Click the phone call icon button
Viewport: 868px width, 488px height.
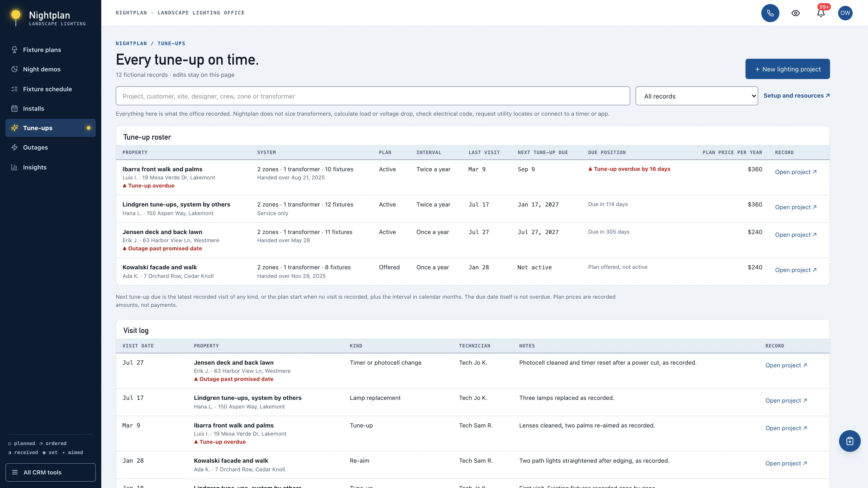point(770,13)
